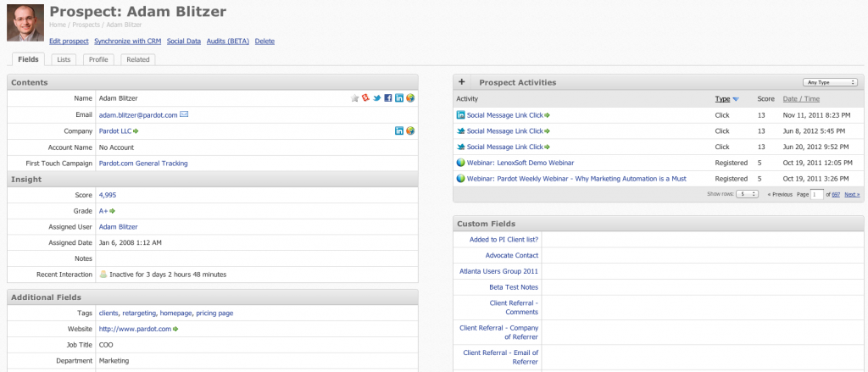Click the pricing page tag link
868x372 pixels.
click(x=214, y=314)
